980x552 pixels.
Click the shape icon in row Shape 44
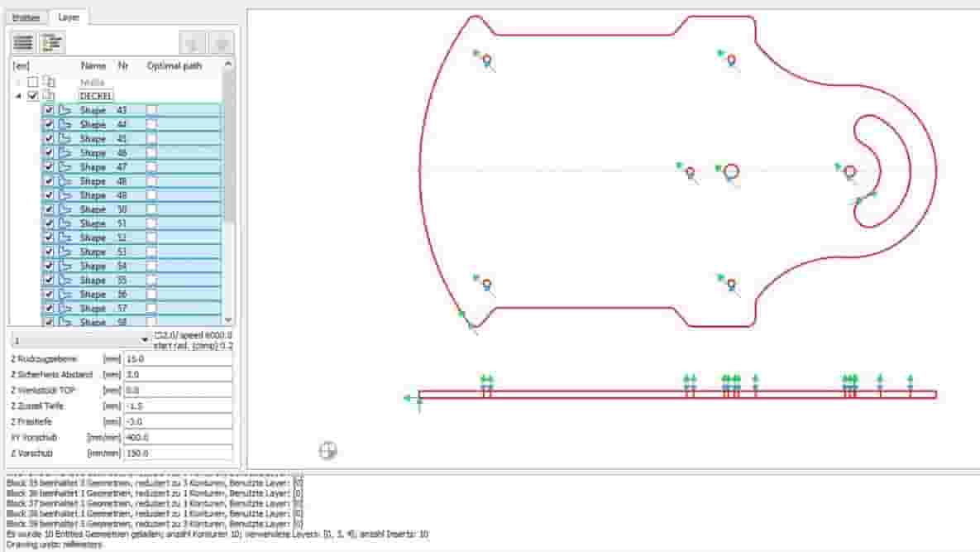[65, 124]
